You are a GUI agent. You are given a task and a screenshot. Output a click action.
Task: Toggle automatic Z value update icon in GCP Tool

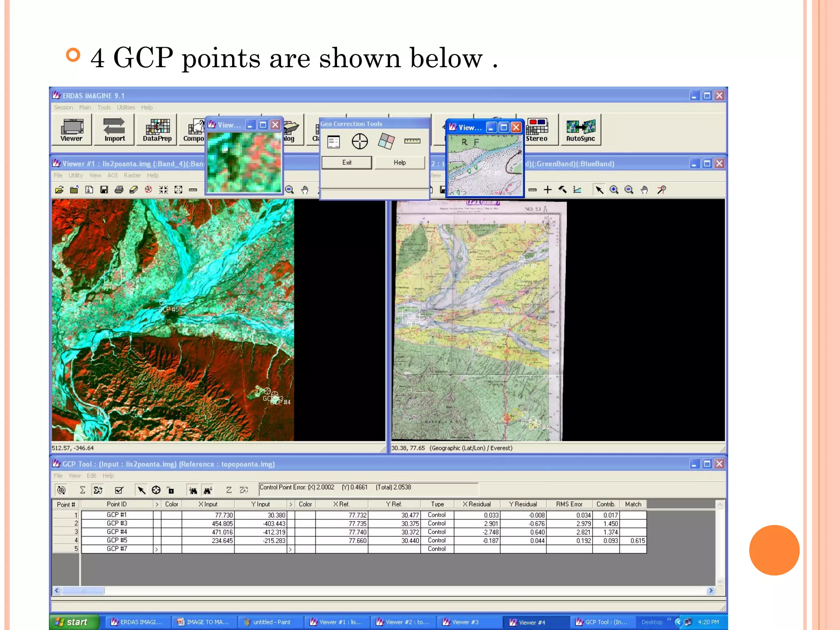point(98,490)
